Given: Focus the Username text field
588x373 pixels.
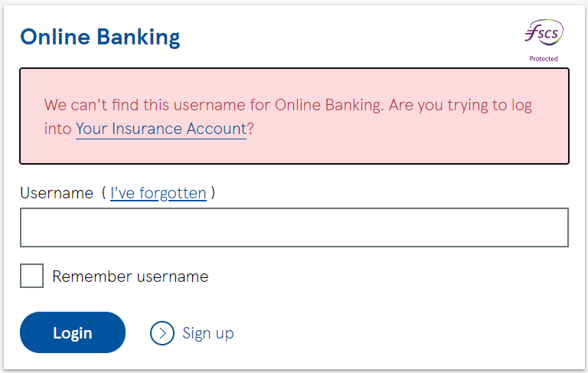Looking at the screenshot, I should pos(294,227).
